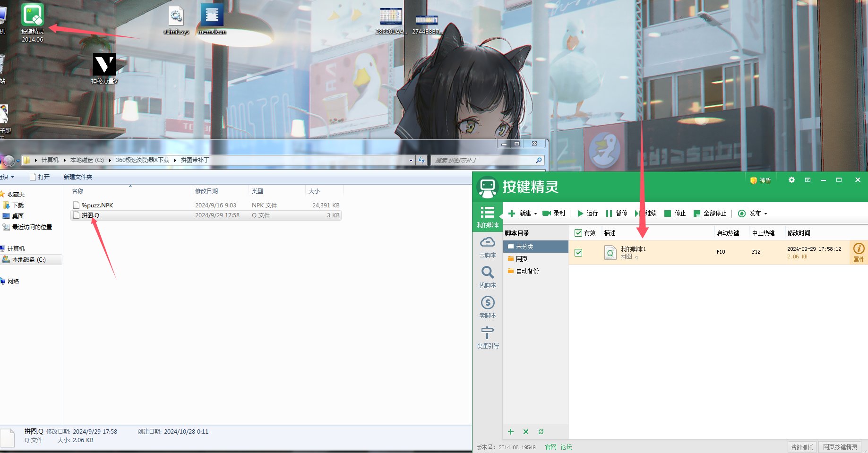Open the 2744E8B7 desktop thumbnail

tap(427, 25)
